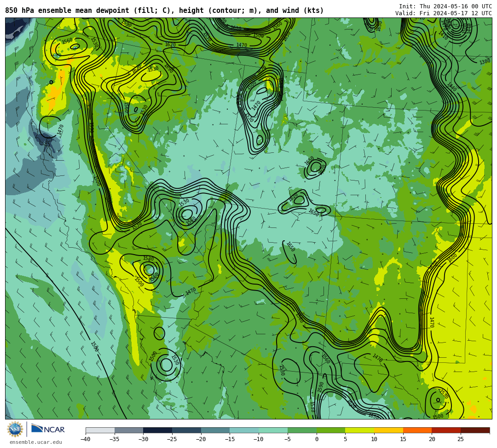Click the -30 colorbar label

(143, 439)
